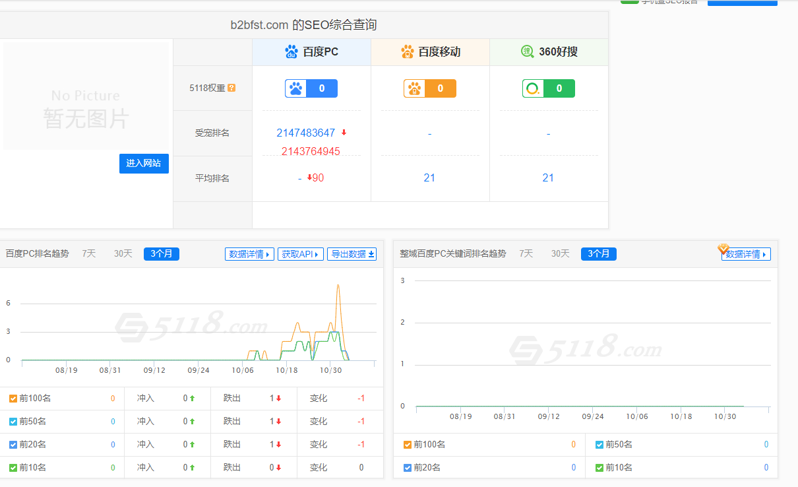Click the 360 search green magnifier icon

(527, 51)
